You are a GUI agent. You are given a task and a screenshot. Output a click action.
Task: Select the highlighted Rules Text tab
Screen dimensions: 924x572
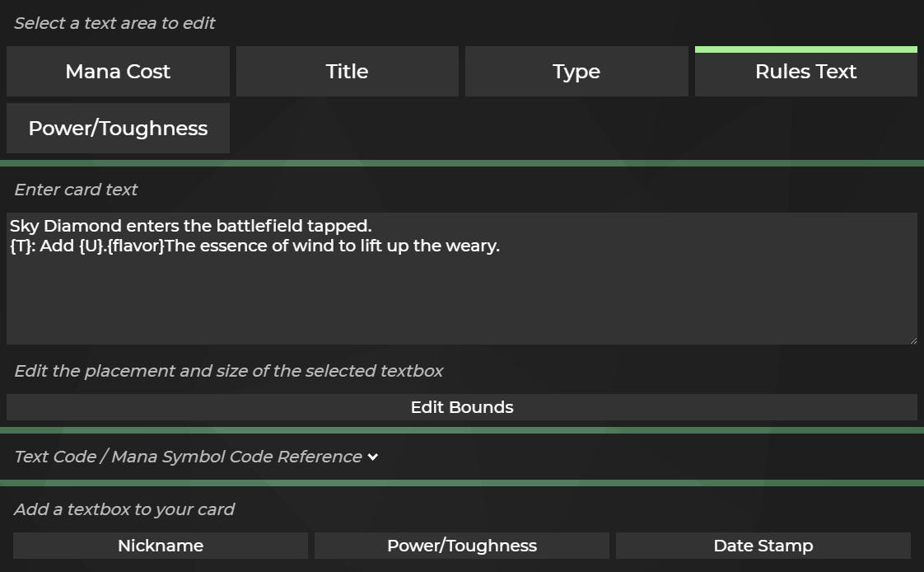(805, 72)
